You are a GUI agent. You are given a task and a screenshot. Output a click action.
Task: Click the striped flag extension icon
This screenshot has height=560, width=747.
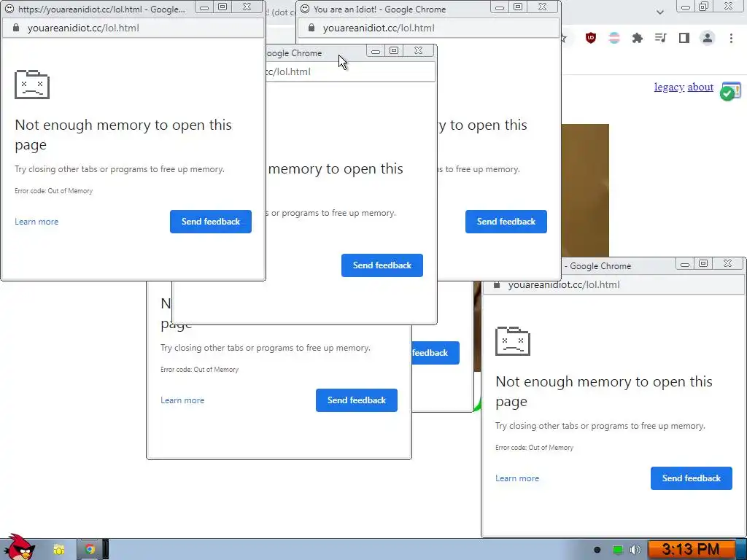coord(614,38)
